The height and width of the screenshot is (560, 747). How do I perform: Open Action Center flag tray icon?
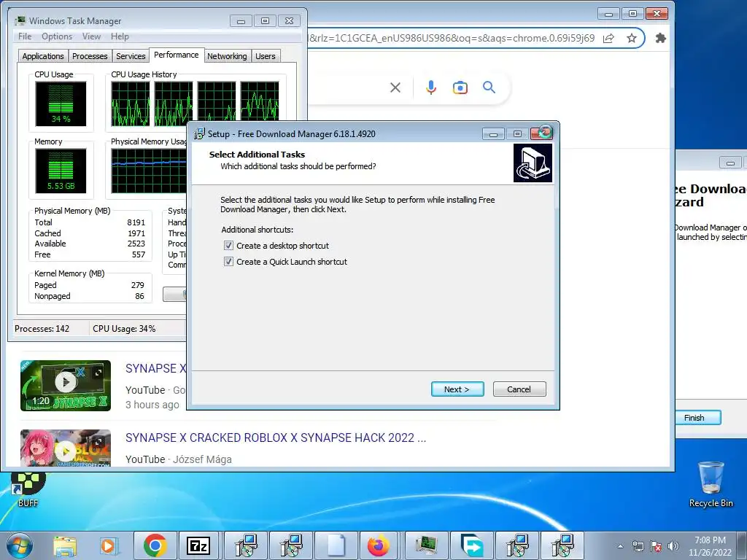click(x=656, y=546)
